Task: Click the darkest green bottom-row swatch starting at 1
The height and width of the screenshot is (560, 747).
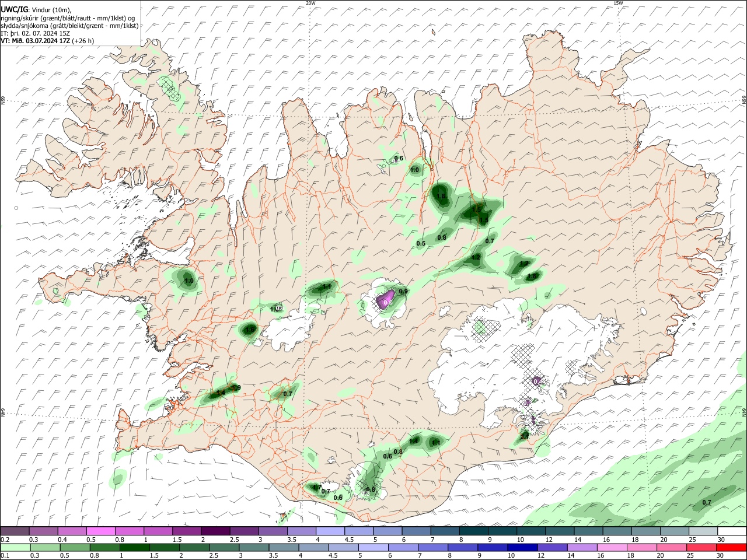Action: click(134, 547)
